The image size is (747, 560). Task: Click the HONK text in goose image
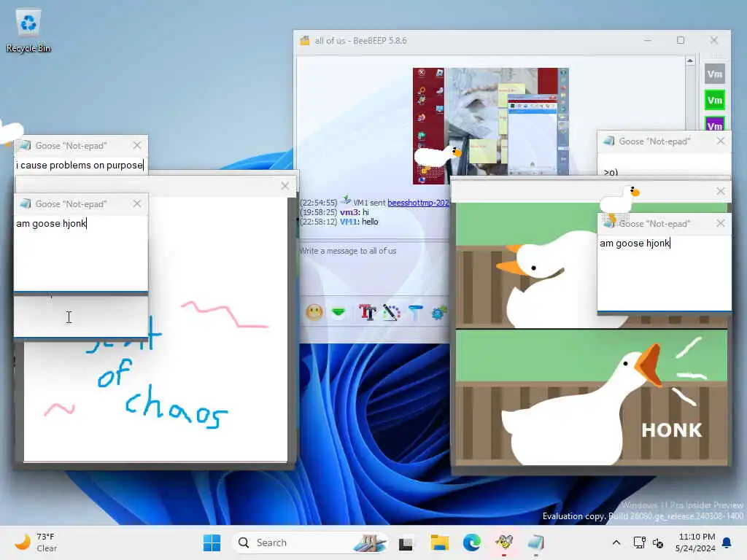pos(671,430)
